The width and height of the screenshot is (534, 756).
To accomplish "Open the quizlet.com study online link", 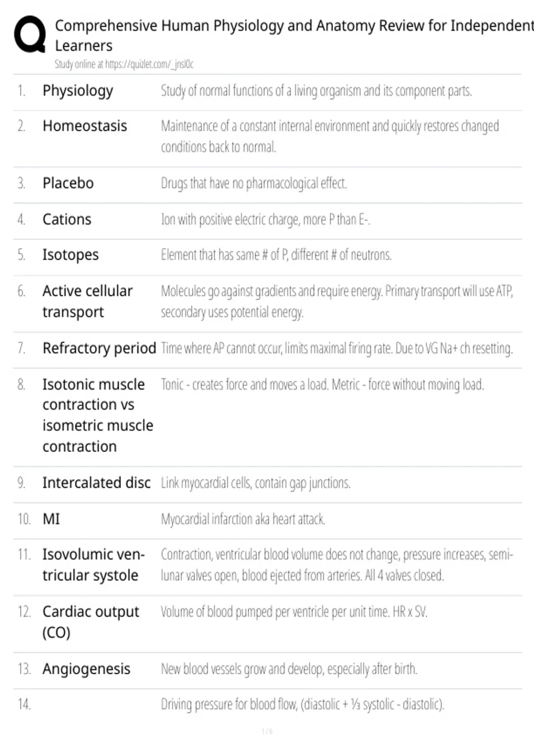I will pyautogui.click(x=124, y=64).
